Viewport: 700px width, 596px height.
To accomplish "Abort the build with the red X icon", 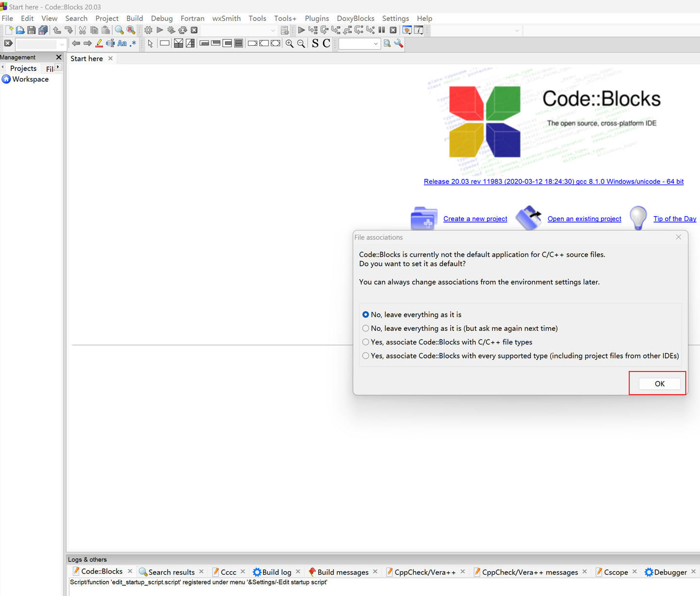I will pos(194,30).
